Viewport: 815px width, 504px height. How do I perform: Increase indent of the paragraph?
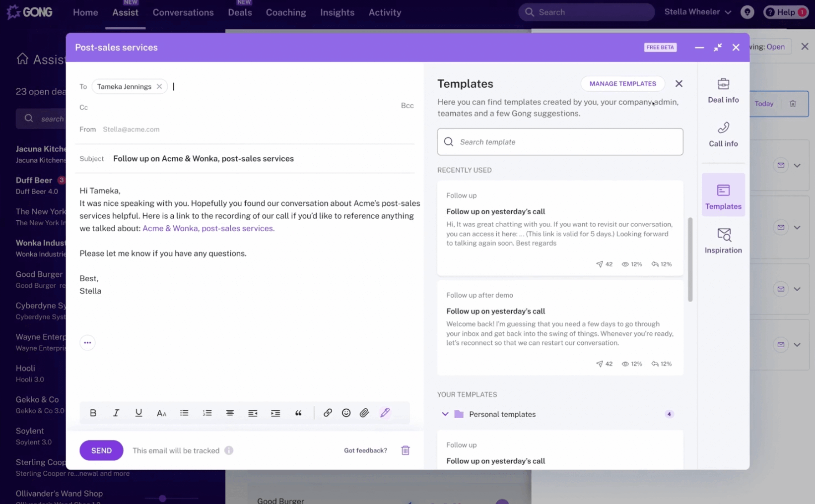coord(275,413)
